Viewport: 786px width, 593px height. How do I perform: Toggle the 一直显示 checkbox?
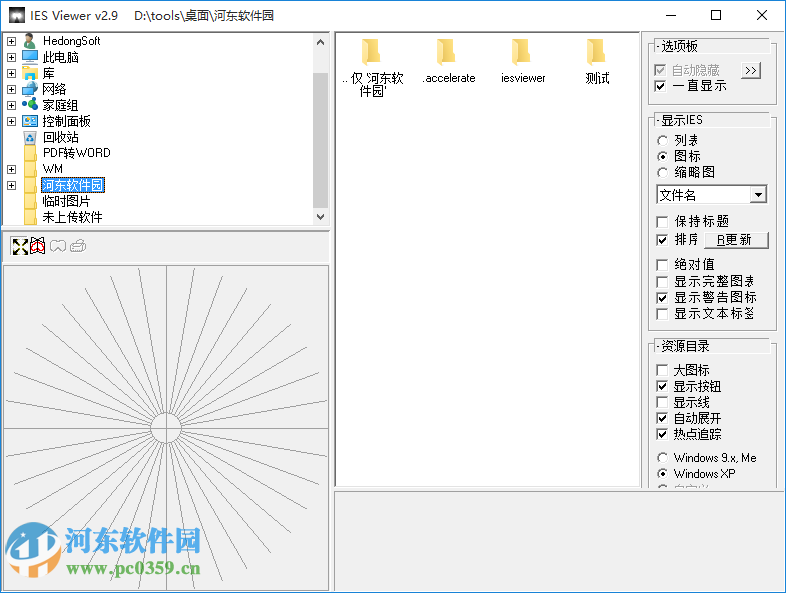tap(661, 86)
